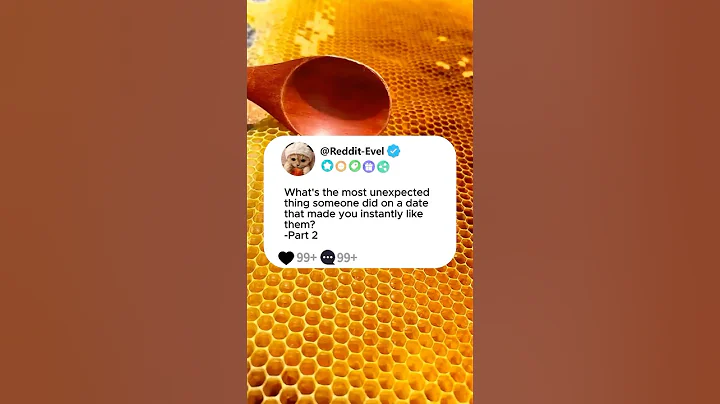Click the blue verified checkmark badge

(394, 151)
